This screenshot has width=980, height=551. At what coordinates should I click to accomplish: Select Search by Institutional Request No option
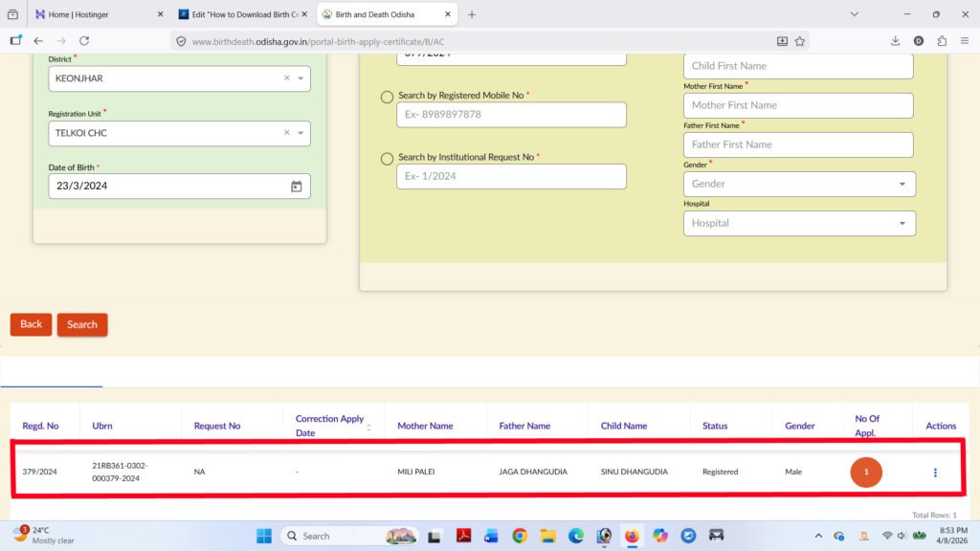[x=387, y=159]
